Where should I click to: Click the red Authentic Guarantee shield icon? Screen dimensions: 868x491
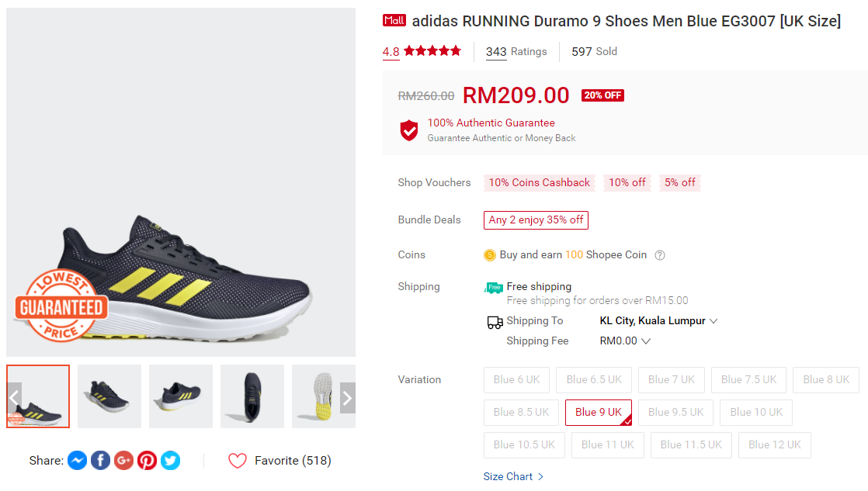[409, 130]
